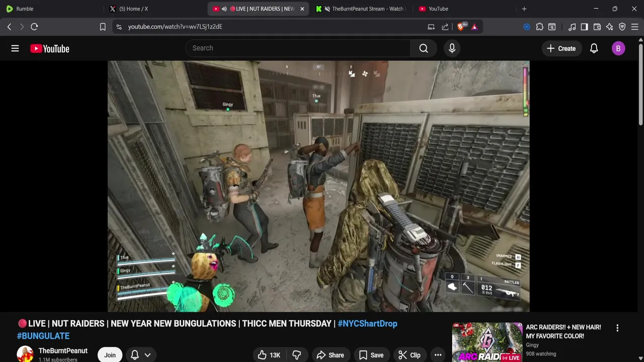
Task: Open the browser extensions puzzle icon
Action: 539,27
